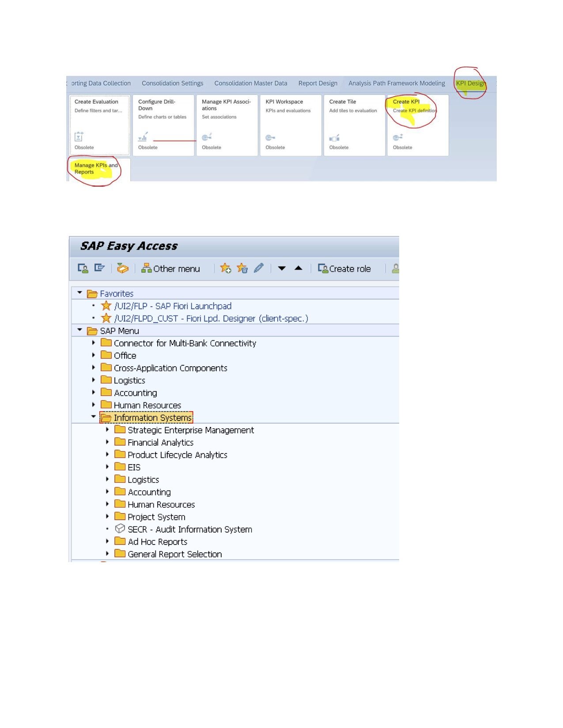Select the Information Systems label

click(153, 418)
